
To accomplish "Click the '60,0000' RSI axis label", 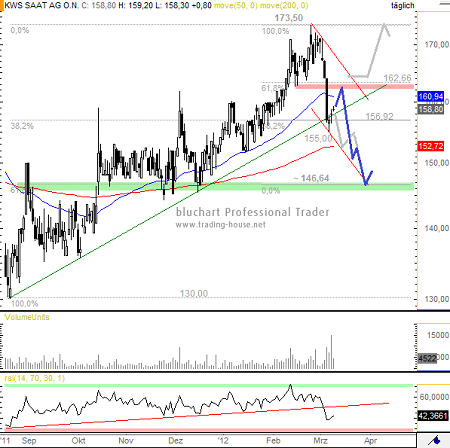I will [434, 397].
